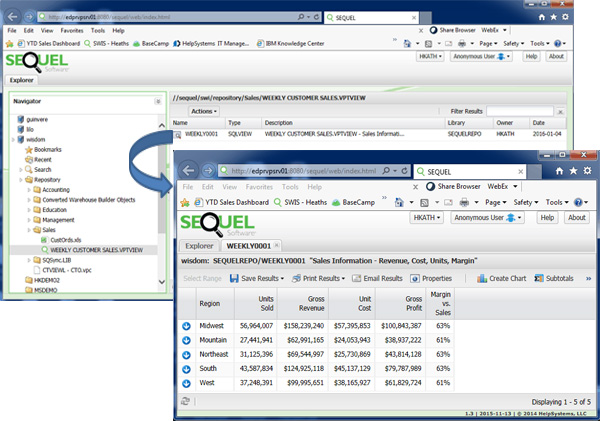Open view Properties in the toolbar
600x421 pixels.
tap(431, 278)
